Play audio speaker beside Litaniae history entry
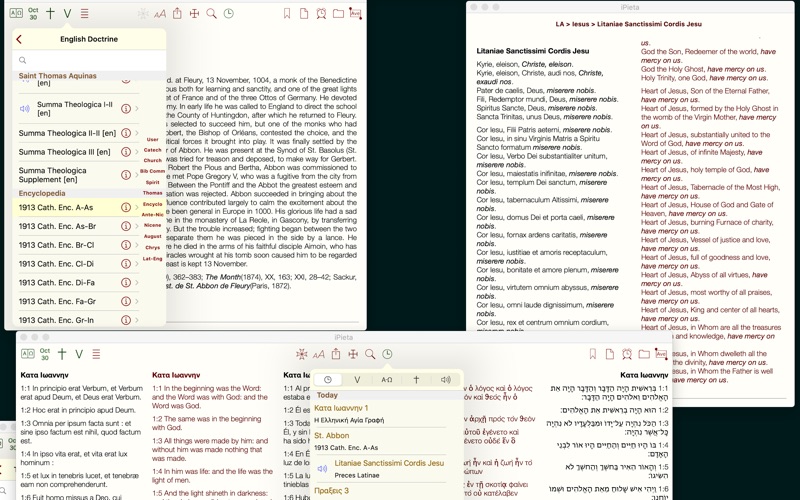This screenshot has width=800, height=500. pyautogui.click(x=322, y=468)
